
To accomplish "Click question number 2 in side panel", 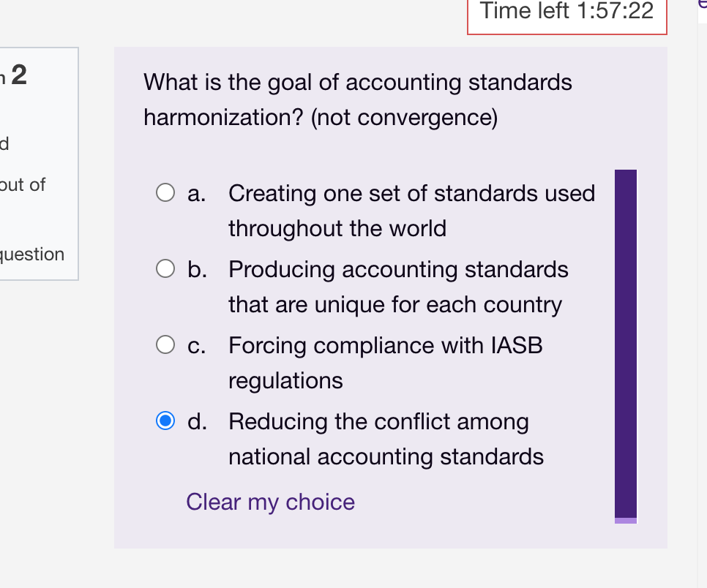I will coord(19,75).
